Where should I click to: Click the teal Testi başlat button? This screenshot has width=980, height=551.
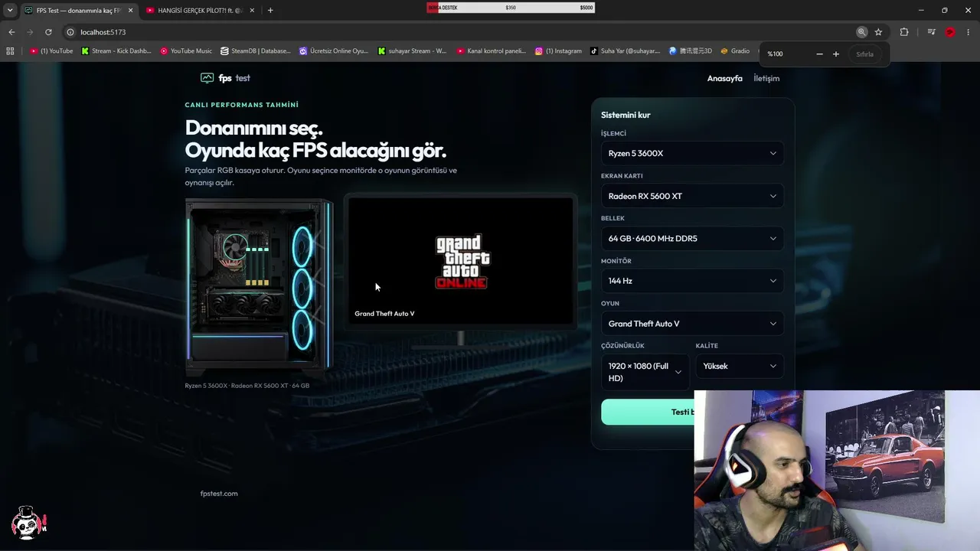pyautogui.click(x=648, y=412)
